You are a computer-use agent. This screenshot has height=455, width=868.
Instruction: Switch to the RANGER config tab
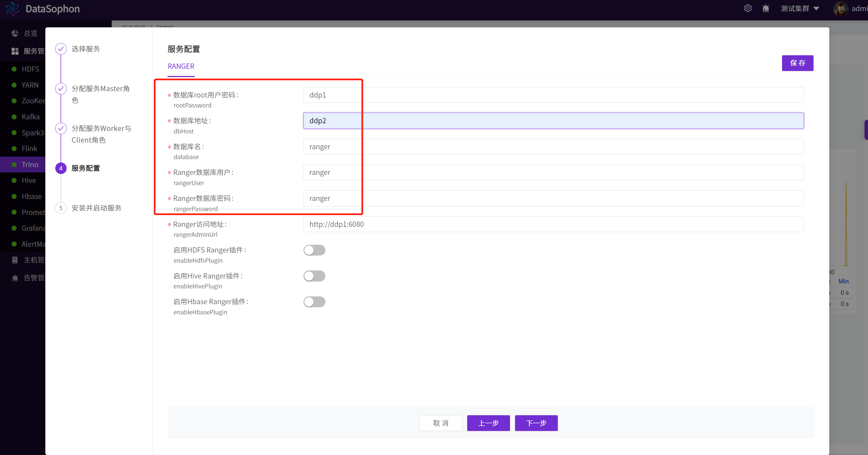pyautogui.click(x=181, y=66)
